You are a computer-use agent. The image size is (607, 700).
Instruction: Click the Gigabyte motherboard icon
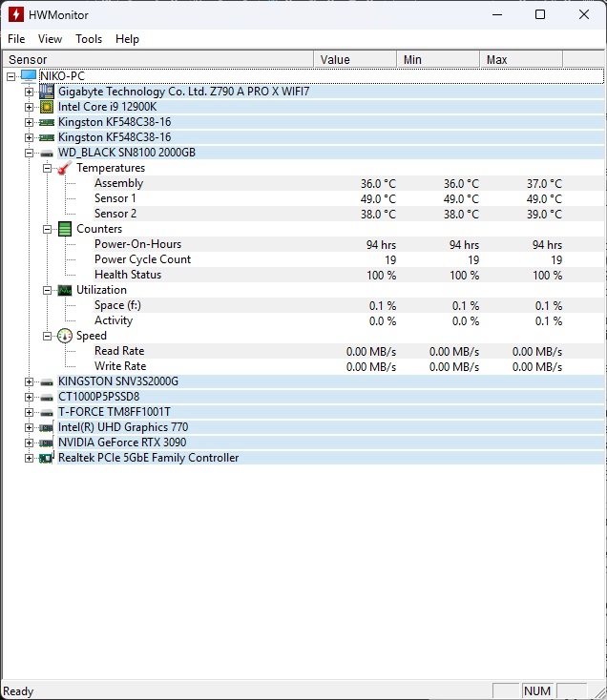click(x=47, y=92)
